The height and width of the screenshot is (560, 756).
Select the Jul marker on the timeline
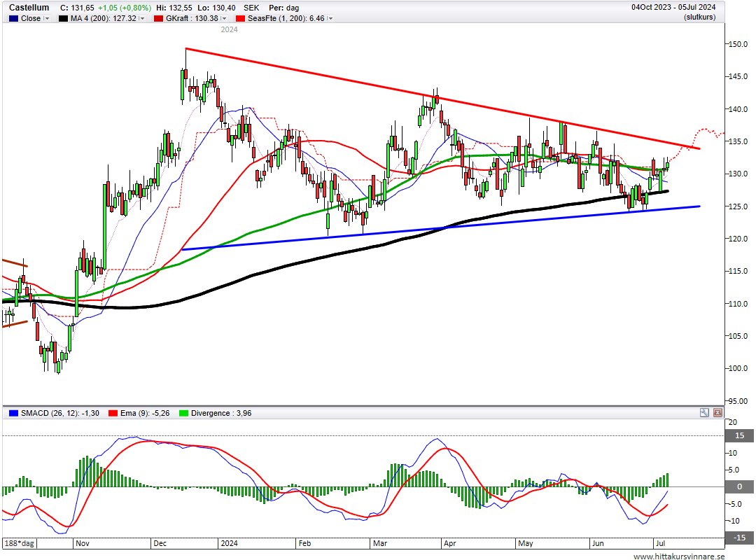[660, 543]
